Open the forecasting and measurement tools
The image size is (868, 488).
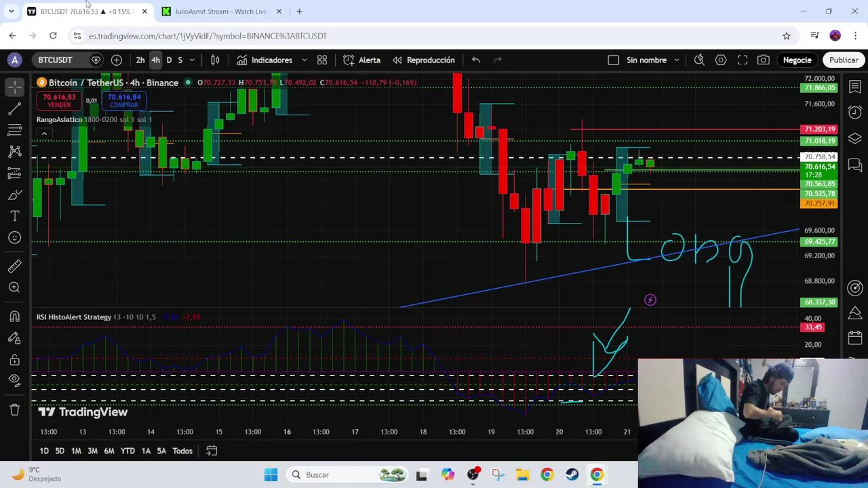(x=15, y=174)
